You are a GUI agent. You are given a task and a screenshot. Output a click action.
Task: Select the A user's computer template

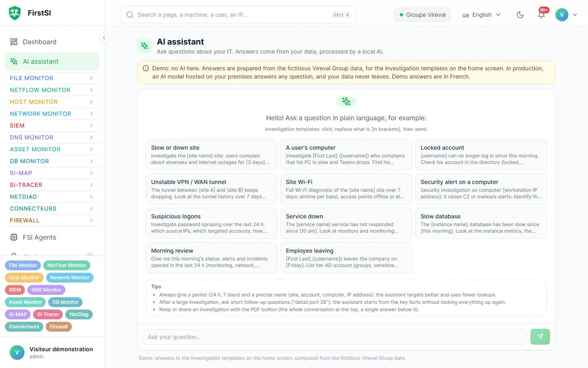pyautogui.click(x=346, y=155)
